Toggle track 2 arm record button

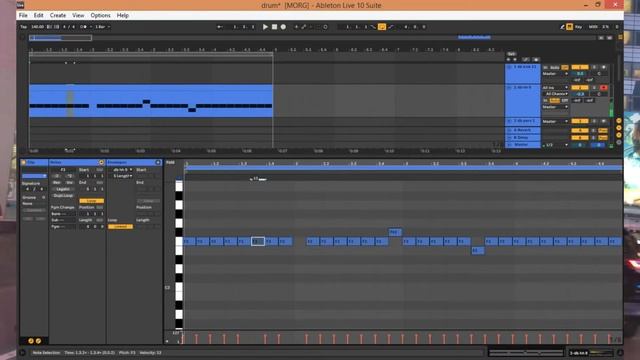pos(603,88)
